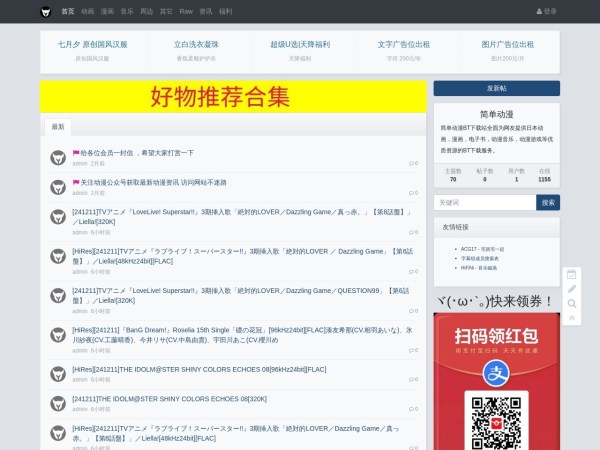Click into the 关键词 search input field
Screen dimensions: 600x450
point(485,202)
